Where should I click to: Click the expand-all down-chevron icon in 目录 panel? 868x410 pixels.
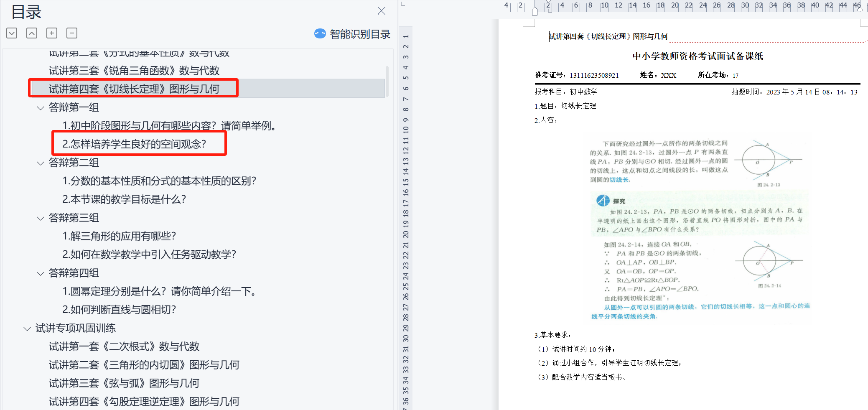pyautogui.click(x=12, y=33)
